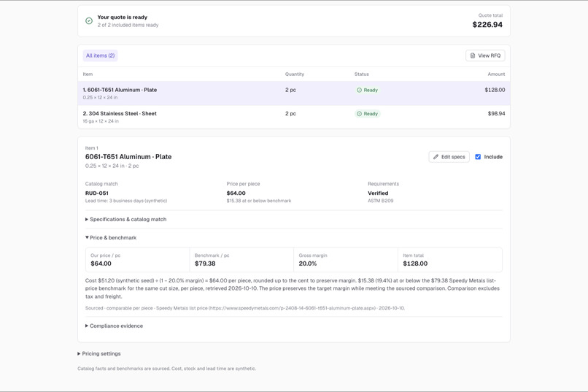This screenshot has height=392, width=588.
Task: Click the green checkmark quote-ready icon
Action: pos(89,21)
